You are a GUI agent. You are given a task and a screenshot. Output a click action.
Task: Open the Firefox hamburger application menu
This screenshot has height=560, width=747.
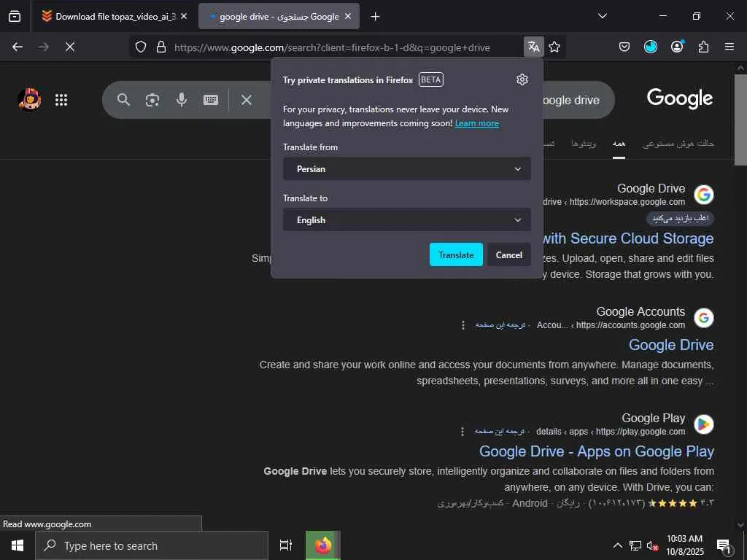[x=729, y=47]
